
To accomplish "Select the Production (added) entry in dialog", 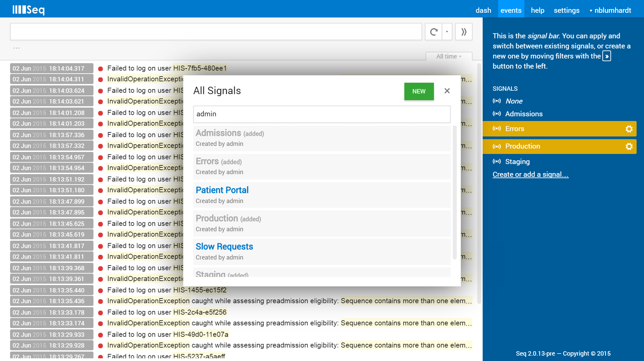I will [x=322, y=224].
